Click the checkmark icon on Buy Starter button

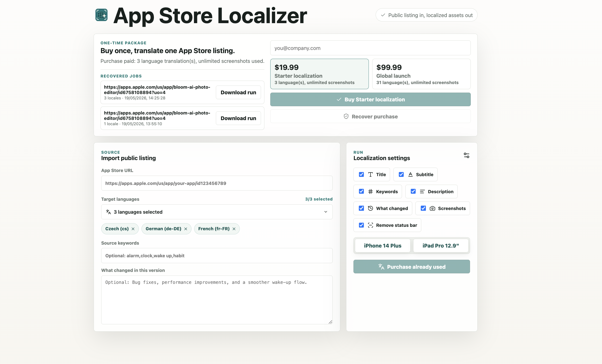point(339,99)
